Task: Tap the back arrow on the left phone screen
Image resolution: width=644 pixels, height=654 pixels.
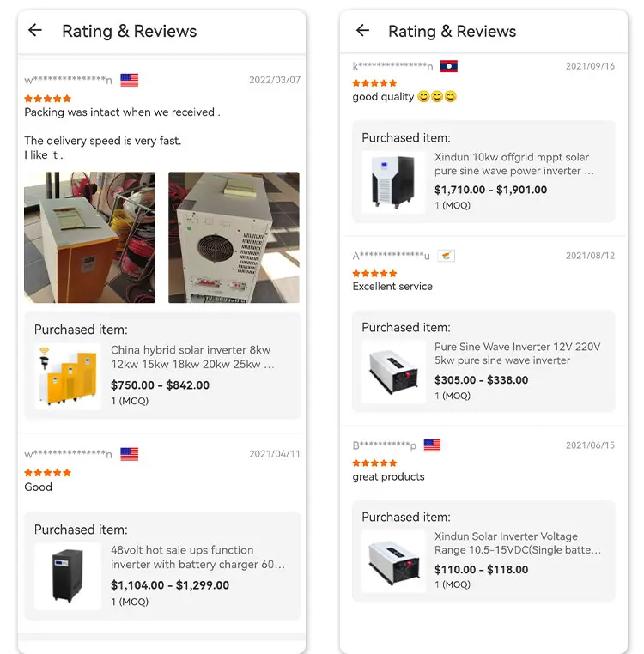Action: (34, 31)
